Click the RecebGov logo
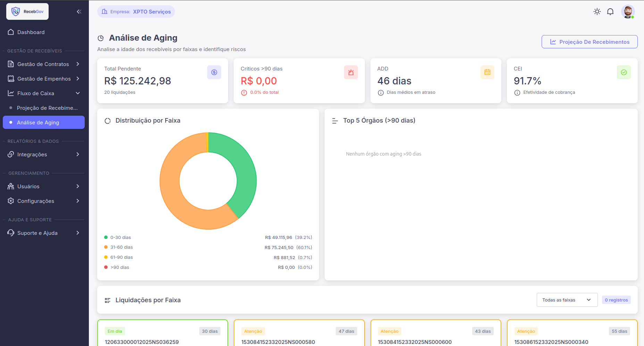Screen dimensions: 644x346 pyautogui.click(x=27, y=11)
